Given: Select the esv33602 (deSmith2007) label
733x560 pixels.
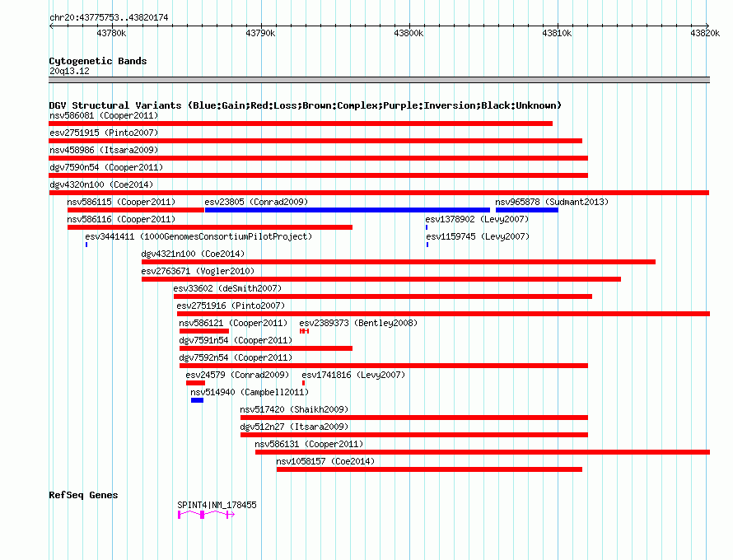Looking at the screenshot, I should (x=227, y=288).
